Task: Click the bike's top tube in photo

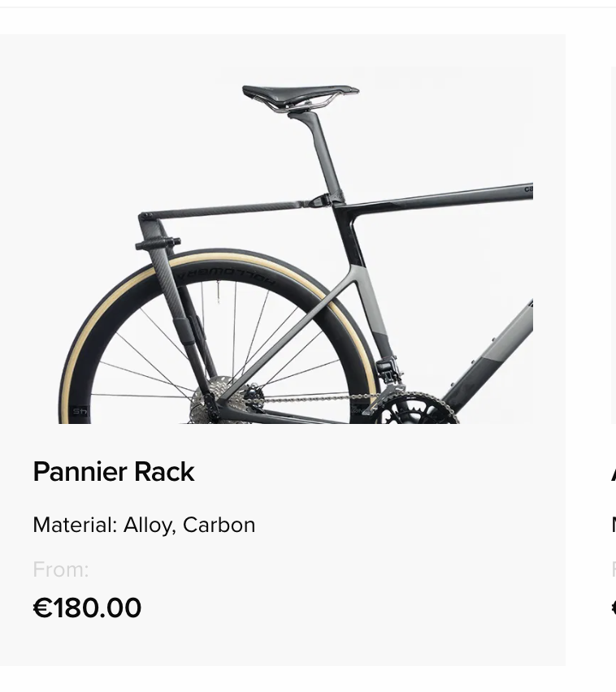Action: pos(437,197)
